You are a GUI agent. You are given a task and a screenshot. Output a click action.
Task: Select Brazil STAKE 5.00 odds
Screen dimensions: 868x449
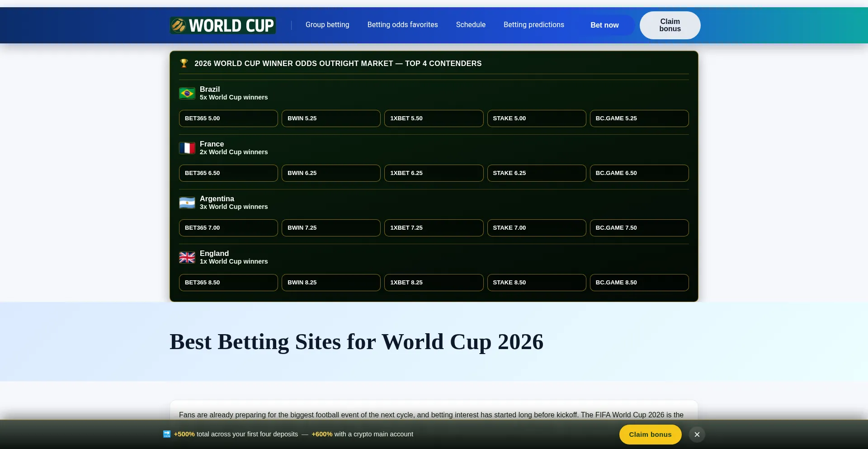tap(537, 118)
